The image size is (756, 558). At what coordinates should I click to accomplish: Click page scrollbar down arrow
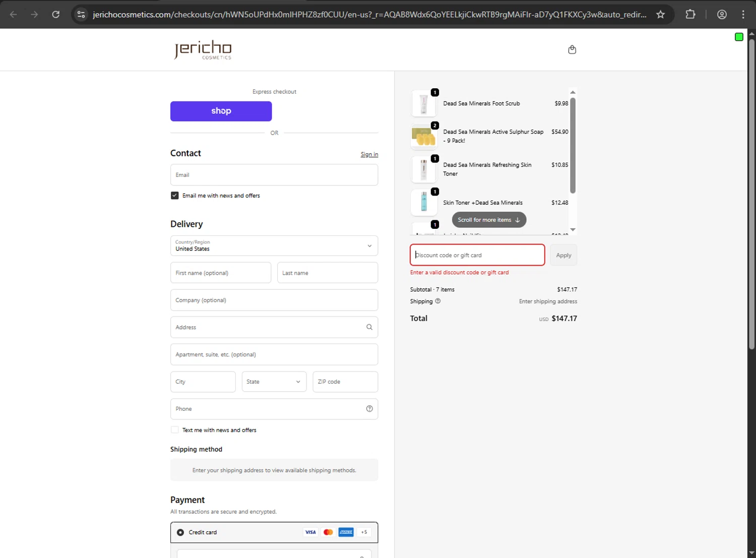[751, 553]
